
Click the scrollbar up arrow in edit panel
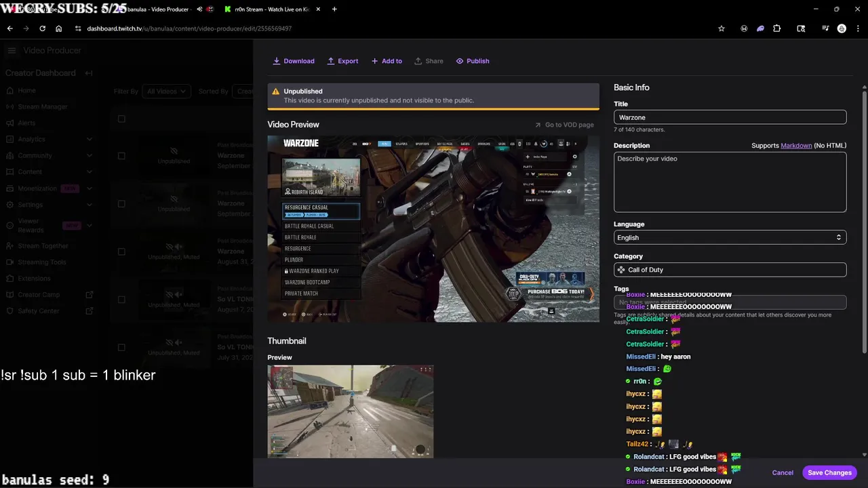pos(865,87)
